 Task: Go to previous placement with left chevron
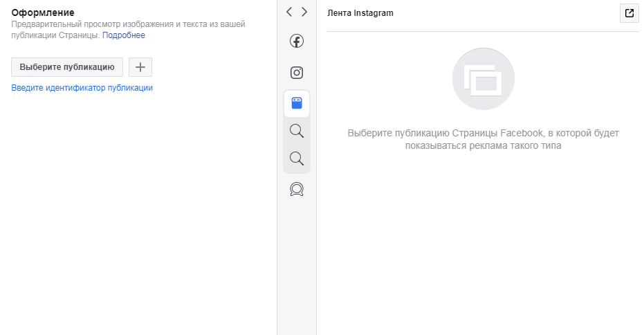[289, 12]
